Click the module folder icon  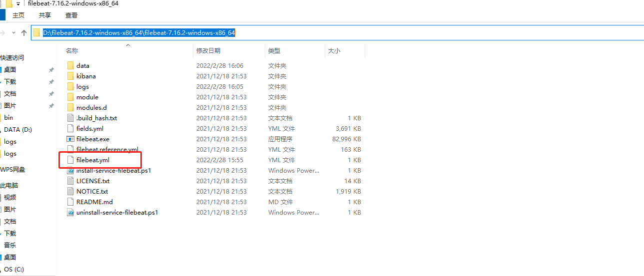(x=70, y=97)
